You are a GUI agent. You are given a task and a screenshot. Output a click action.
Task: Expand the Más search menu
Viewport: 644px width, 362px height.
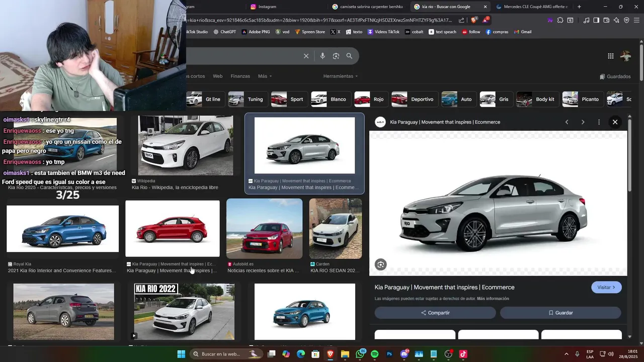(265, 76)
